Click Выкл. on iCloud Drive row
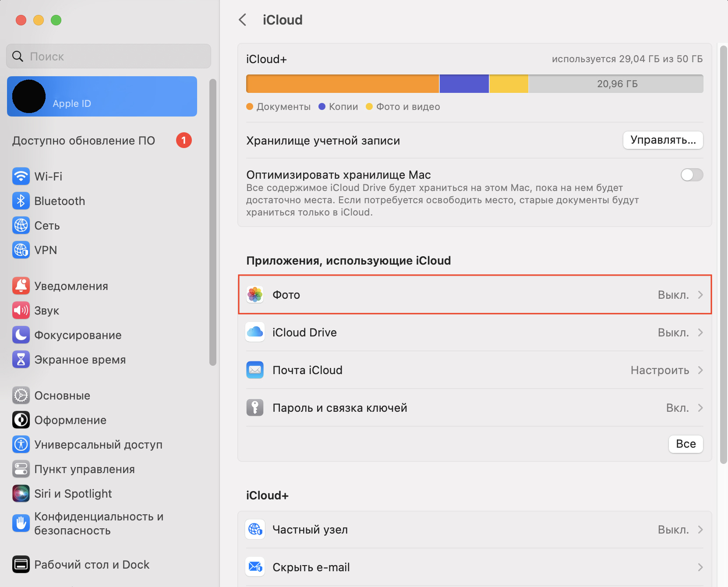728x587 pixels. (x=673, y=332)
